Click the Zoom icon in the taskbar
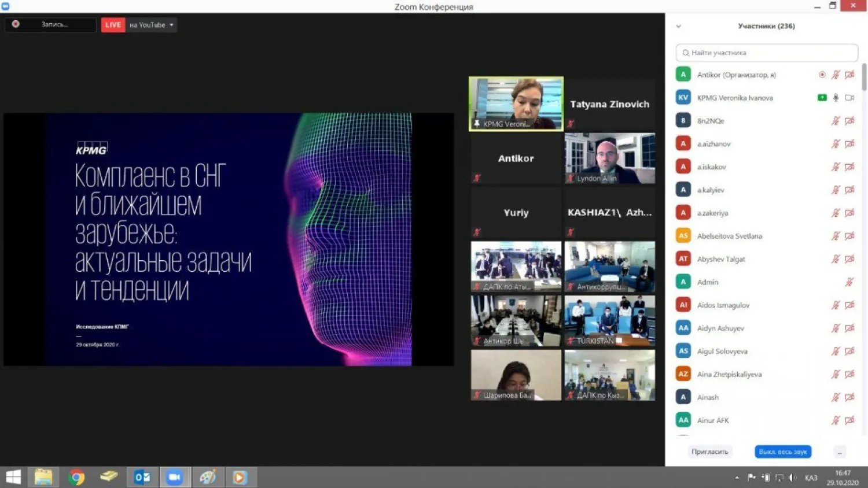 point(175,477)
